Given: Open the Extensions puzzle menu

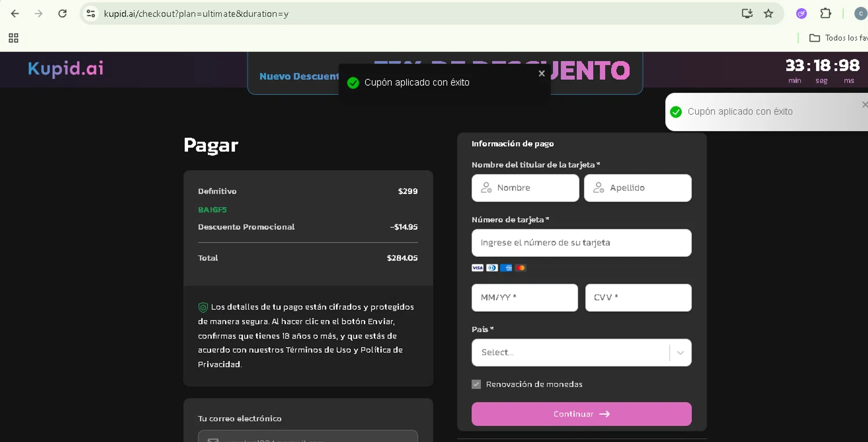Looking at the screenshot, I should coord(826,13).
